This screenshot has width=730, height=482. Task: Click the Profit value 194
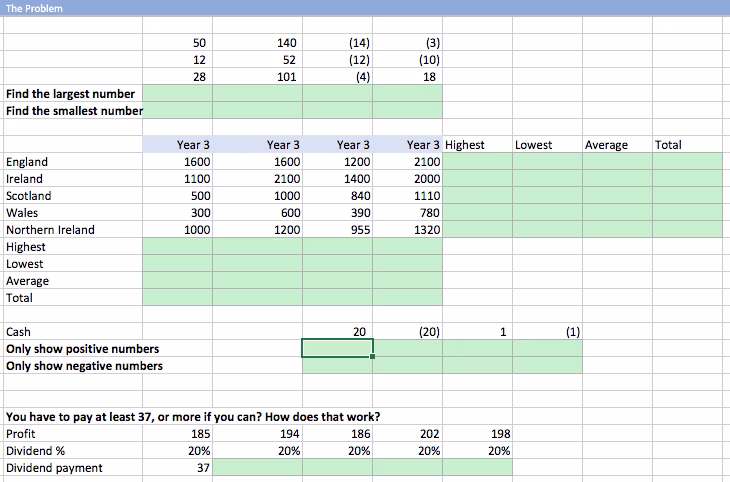(x=257, y=434)
